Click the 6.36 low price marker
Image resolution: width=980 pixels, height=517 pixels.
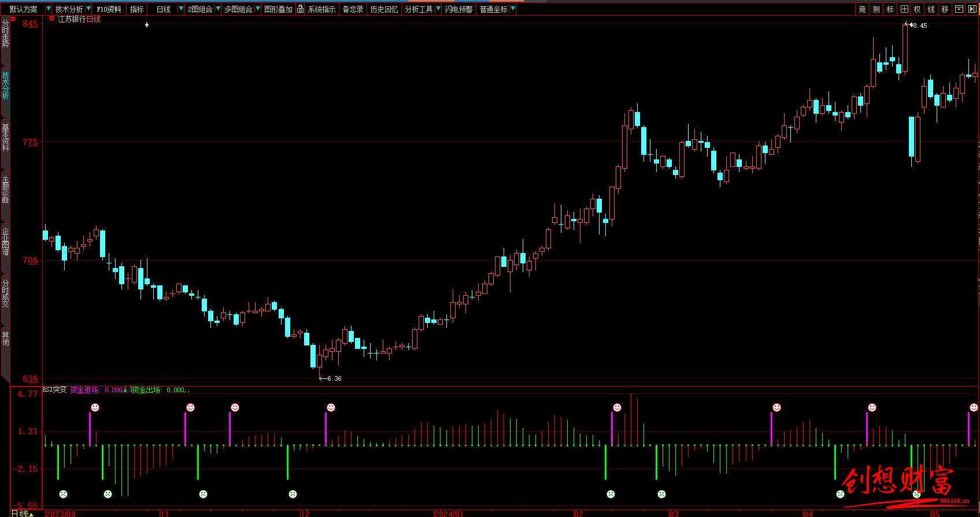coord(331,379)
